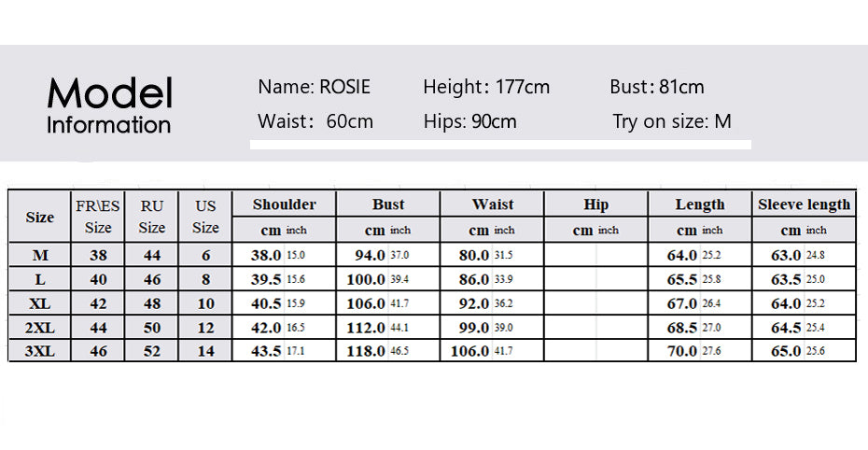Click the Model Information heading
This screenshot has height=450, width=868.
[109, 105]
